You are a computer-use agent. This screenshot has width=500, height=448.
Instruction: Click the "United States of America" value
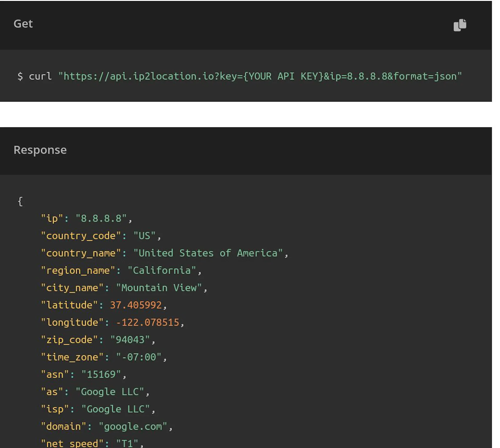click(x=208, y=253)
